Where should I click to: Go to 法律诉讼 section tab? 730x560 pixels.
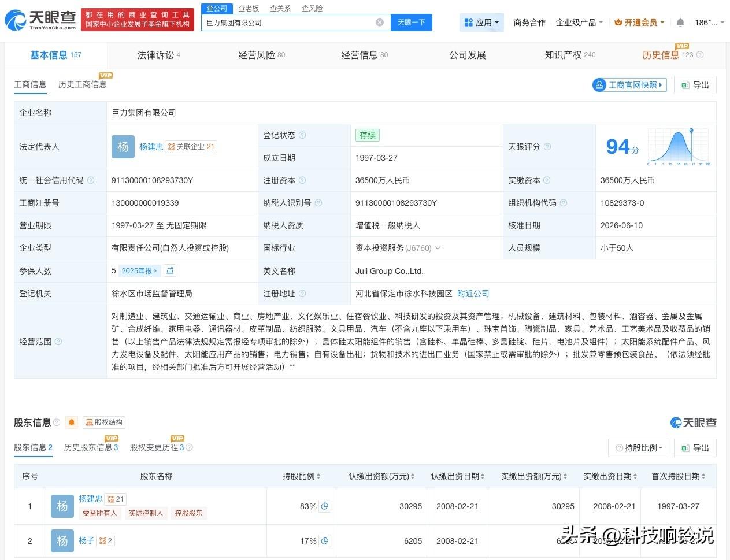pos(158,55)
